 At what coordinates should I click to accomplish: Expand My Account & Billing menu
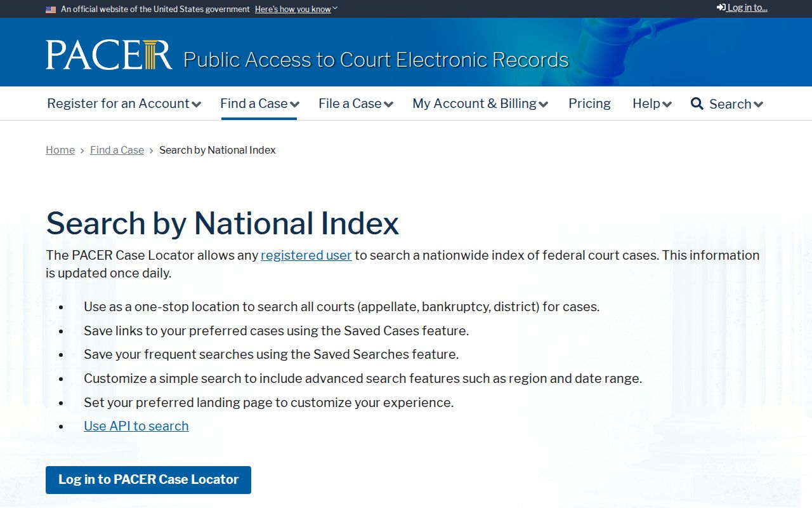pyautogui.click(x=480, y=104)
